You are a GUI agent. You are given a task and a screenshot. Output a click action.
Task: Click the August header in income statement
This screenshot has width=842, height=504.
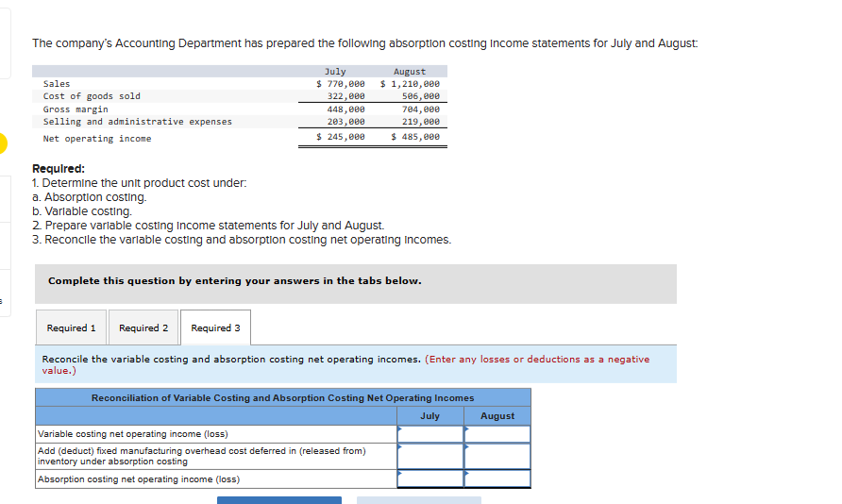pos(409,72)
